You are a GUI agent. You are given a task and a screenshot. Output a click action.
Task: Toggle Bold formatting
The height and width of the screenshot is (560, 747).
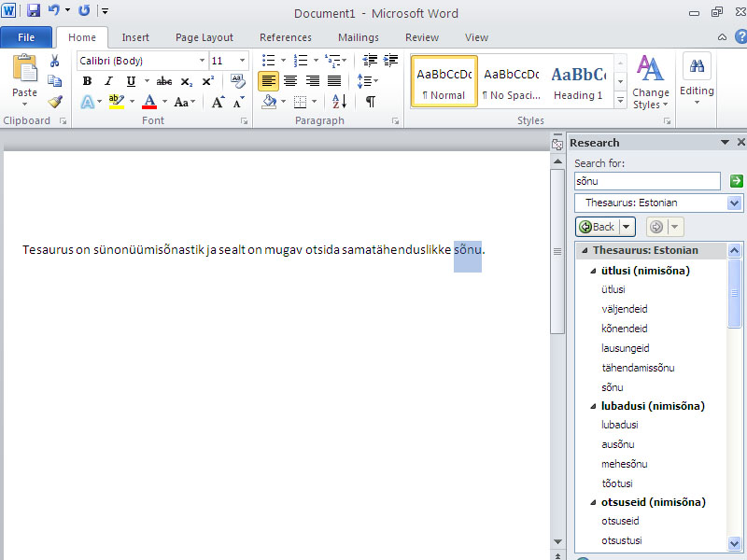coord(87,81)
